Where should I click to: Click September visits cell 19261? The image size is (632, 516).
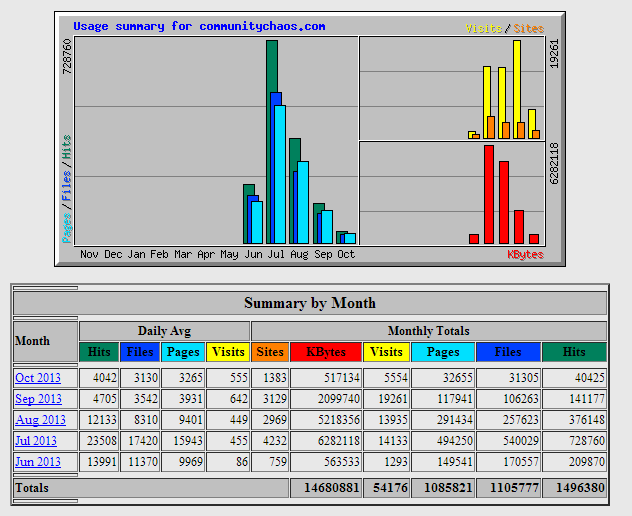386,399
